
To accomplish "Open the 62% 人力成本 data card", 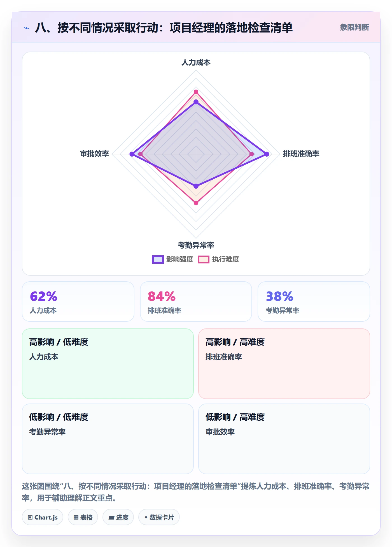I will 78,302.
